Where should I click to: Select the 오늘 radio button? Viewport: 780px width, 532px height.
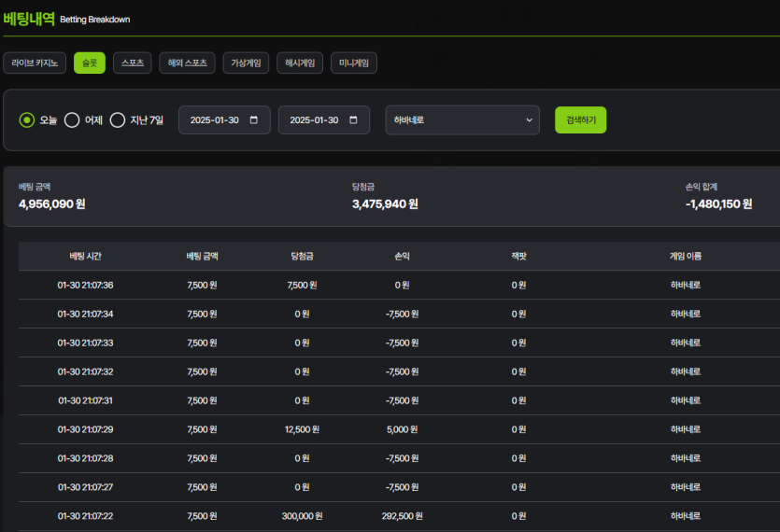point(27,120)
